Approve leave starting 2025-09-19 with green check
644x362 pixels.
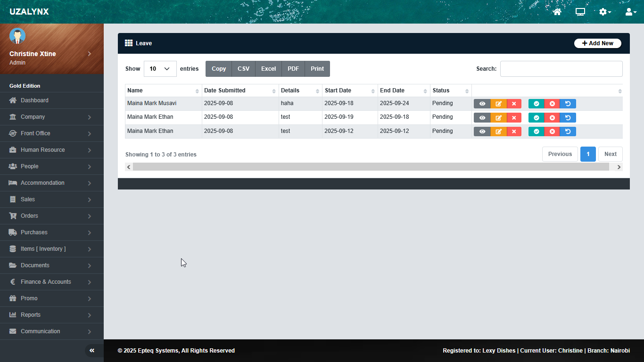pos(536,118)
